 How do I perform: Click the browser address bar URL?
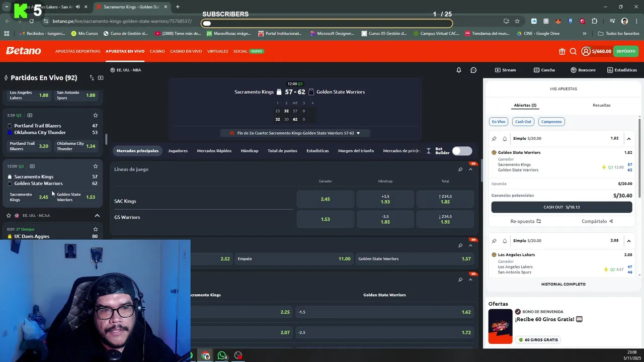point(122,21)
